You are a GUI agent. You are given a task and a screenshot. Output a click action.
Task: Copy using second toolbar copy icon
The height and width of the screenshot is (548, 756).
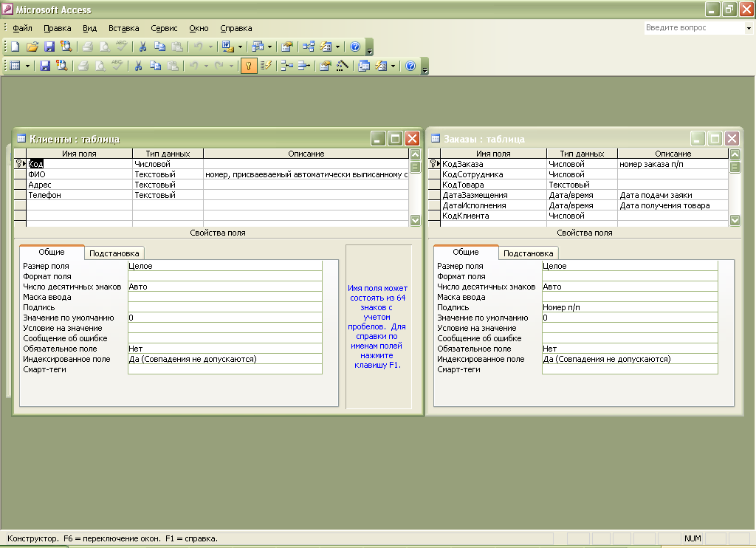(155, 66)
